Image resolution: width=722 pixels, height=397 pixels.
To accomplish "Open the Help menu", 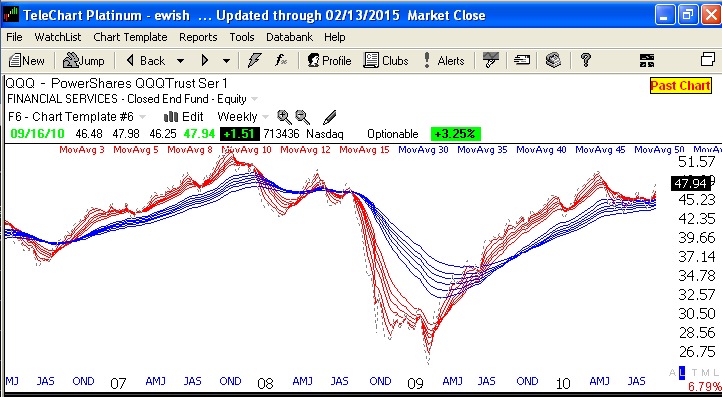I will point(335,37).
